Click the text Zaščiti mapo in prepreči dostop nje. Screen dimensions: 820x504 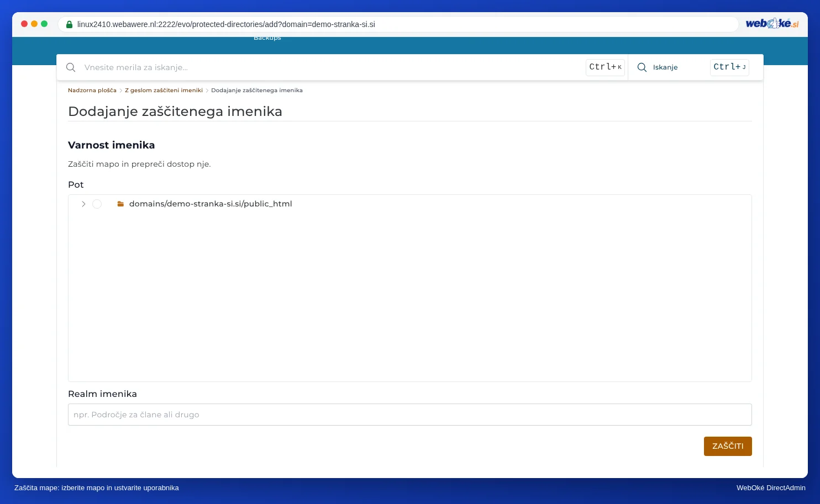139,165
